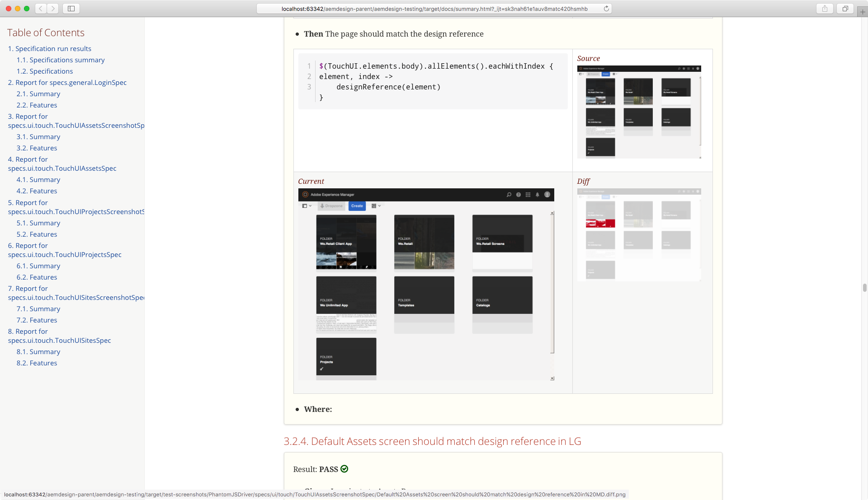The image size is (868, 500).
Task: Click the list view icon in AEM
Action: click(x=374, y=206)
